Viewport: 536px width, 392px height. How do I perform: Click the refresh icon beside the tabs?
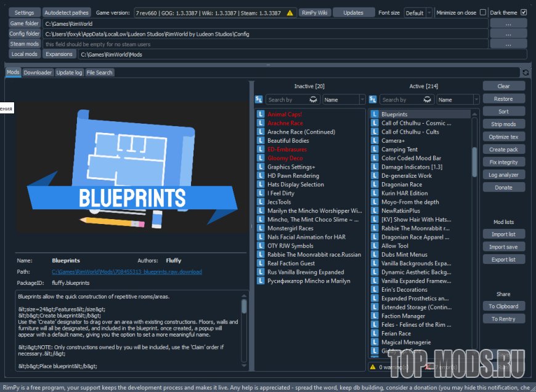click(525, 73)
